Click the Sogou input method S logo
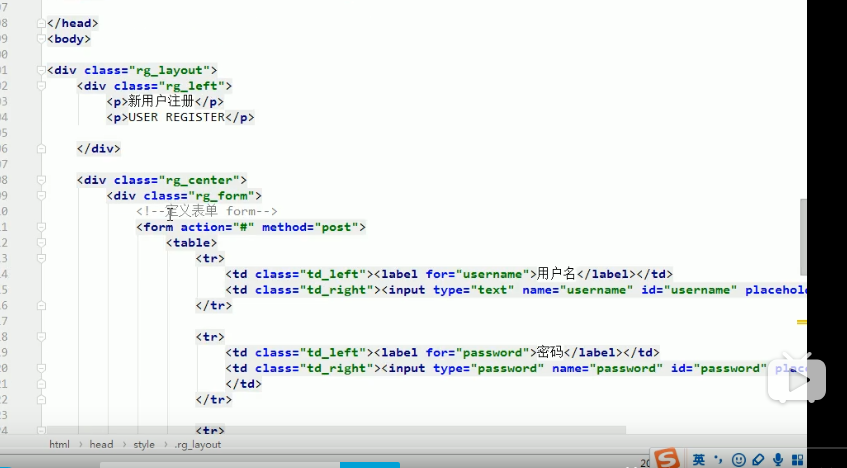The width and height of the screenshot is (847, 468). [666, 458]
